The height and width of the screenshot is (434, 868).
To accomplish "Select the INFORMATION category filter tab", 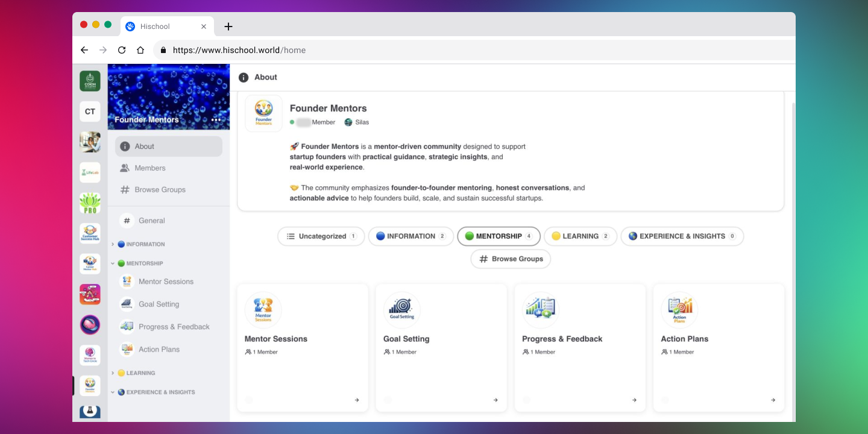I will pyautogui.click(x=410, y=236).
